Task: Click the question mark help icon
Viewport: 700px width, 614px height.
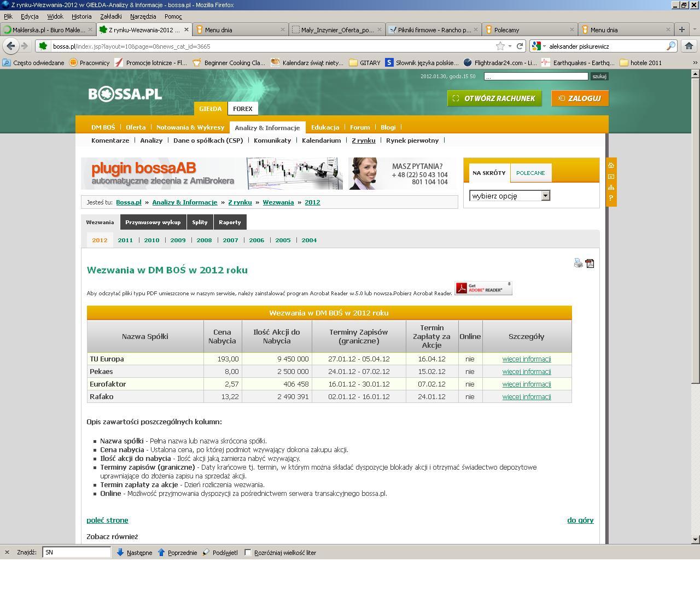Action: (x=611, y=198)
